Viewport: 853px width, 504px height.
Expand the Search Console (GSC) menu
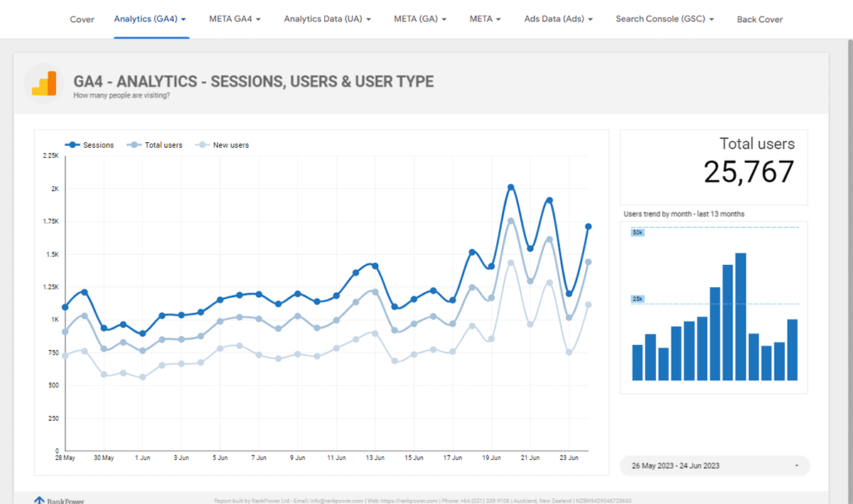pos(665,19)
